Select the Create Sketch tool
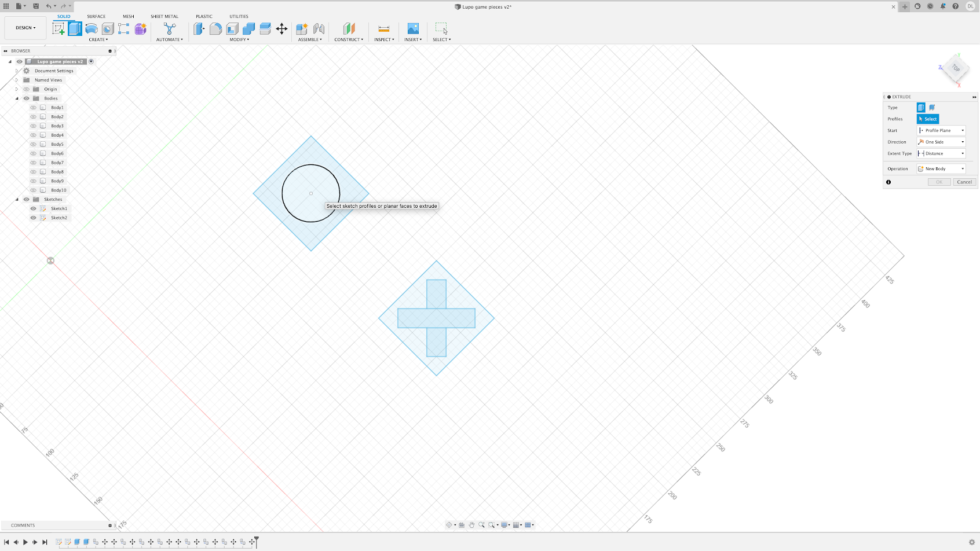 pyautogui.click(x=58, y=28)
